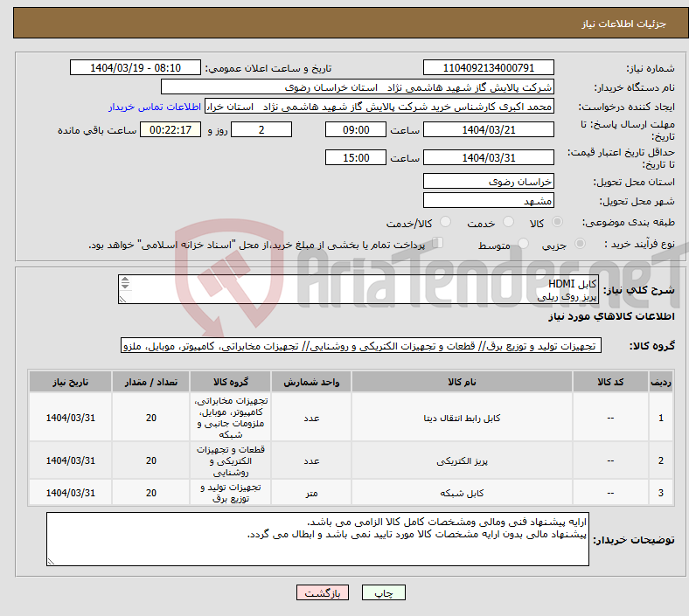The height and width of the screenshot is (616, 689).
Task: Click the گروه کالا table column header
Action: pyautogui.click(x=231, y=382)
